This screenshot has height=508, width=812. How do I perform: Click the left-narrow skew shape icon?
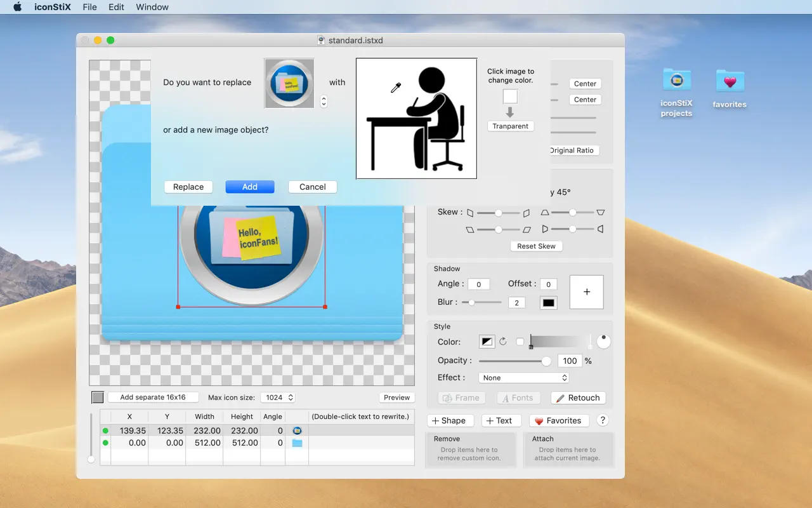click(471, 213)
